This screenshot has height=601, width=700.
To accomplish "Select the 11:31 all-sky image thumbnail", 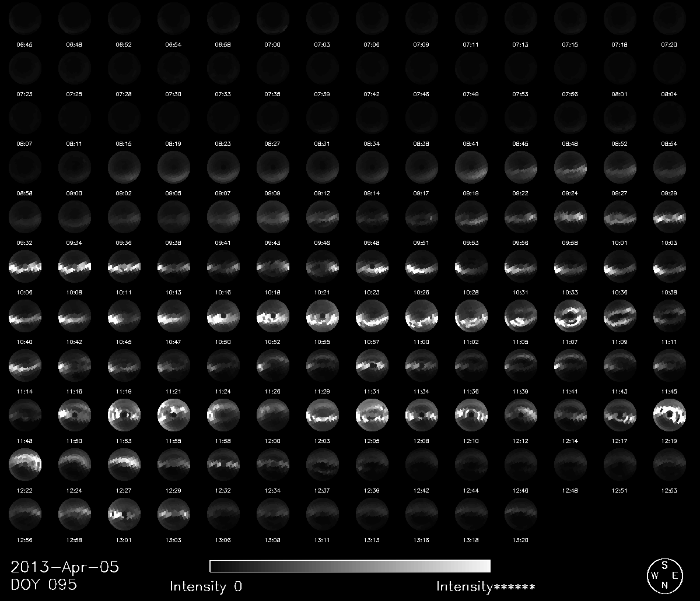I will tap(372, 365).
